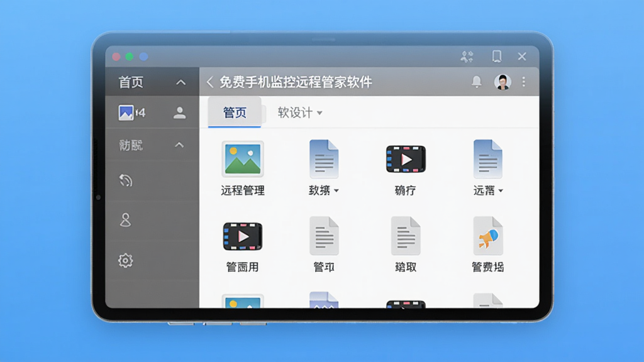Open the gray document icon above the 踣取 label

406,236
